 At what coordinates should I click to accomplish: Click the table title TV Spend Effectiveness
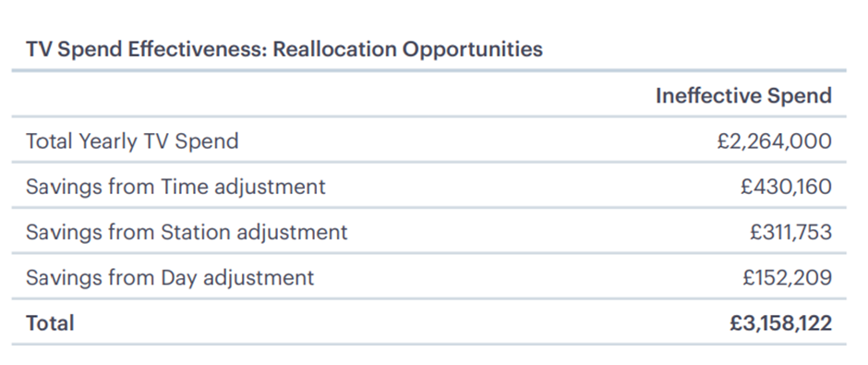coord(284,49)
